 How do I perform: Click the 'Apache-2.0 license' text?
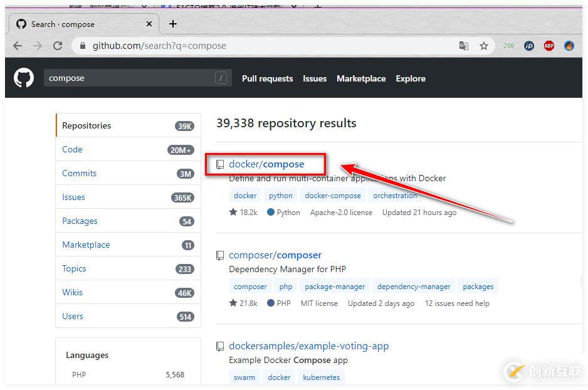(341, 213)
